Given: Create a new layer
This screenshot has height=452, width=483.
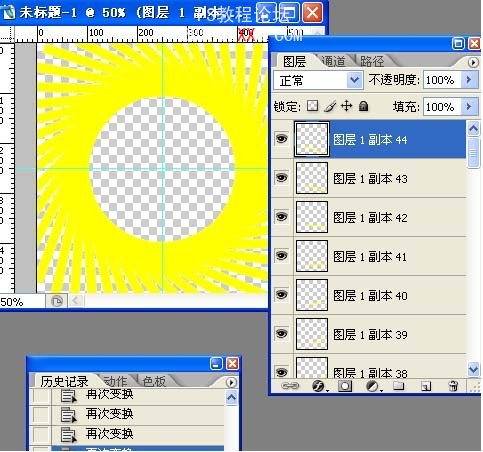Looking at the screenshot, I should click(x=426, y=386).
